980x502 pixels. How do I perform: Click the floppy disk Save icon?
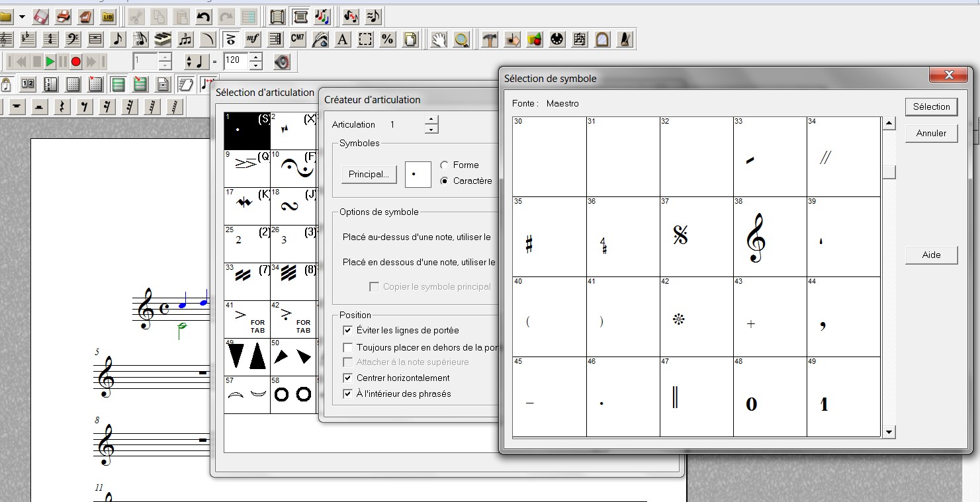pos(41,16)
